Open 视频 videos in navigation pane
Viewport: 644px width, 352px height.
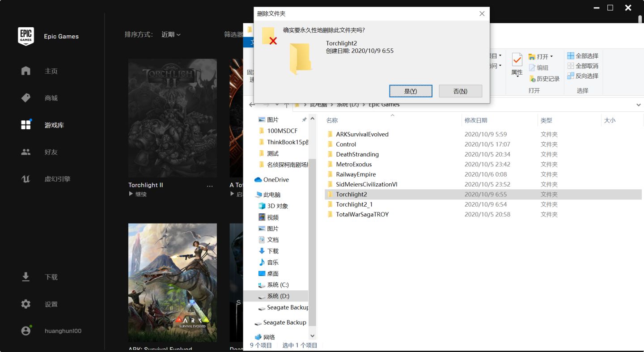[x=273, y=217]
